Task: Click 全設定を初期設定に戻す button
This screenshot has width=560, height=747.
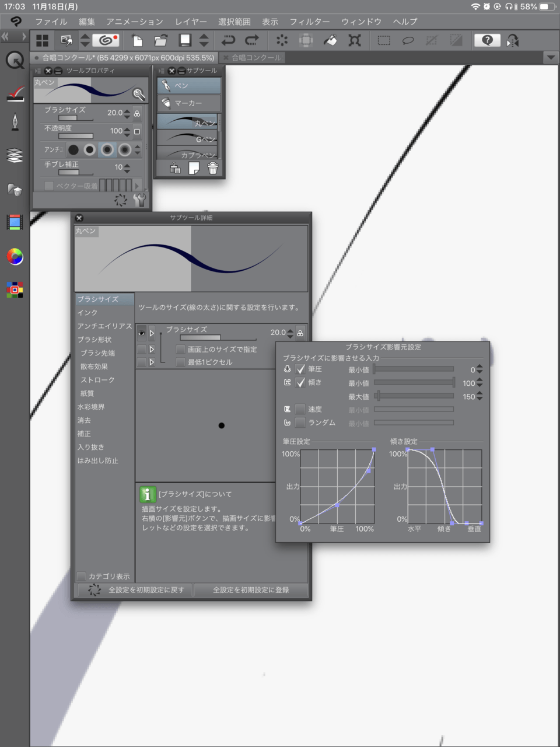Action: tap(135, 590)
